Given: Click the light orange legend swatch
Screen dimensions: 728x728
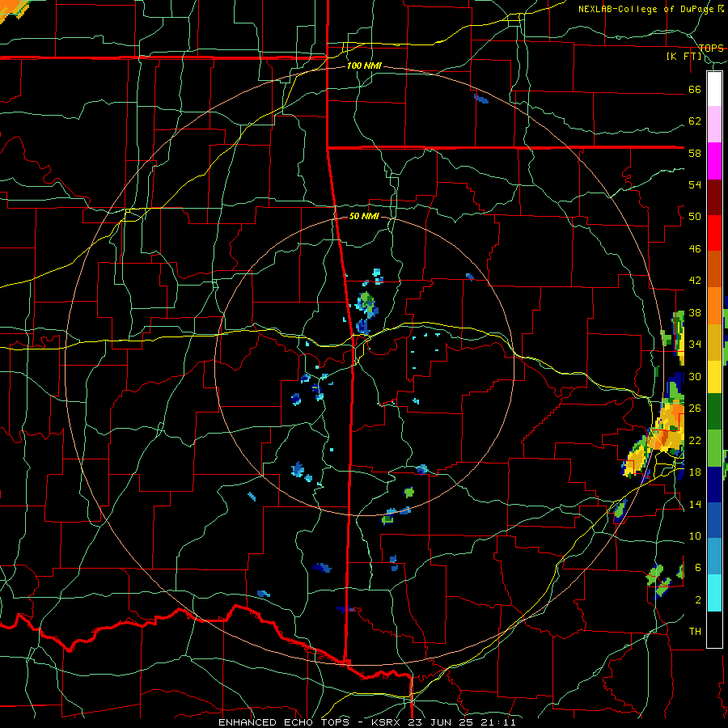Looking at the screenshot, I should pyautogui.click(x=714, y=306).
